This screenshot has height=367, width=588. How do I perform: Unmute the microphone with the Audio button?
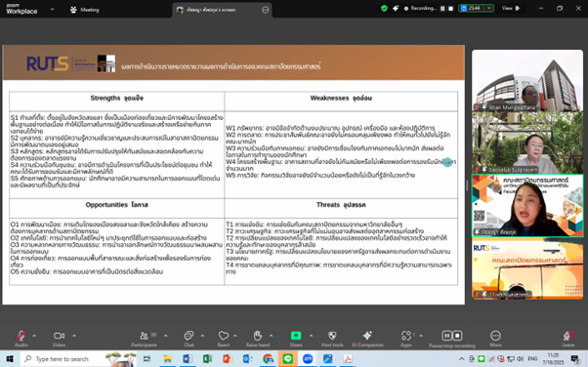pos(21,339)
